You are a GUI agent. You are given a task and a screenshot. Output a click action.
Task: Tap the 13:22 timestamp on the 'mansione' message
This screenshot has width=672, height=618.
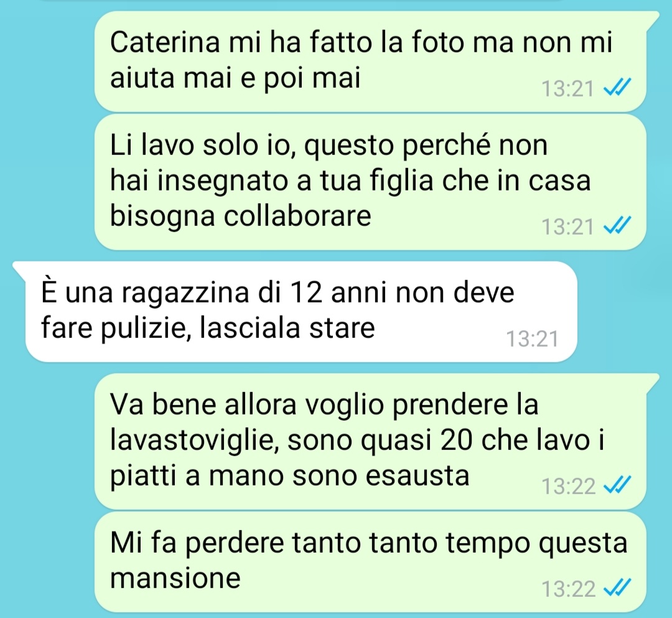pos(568,589)
